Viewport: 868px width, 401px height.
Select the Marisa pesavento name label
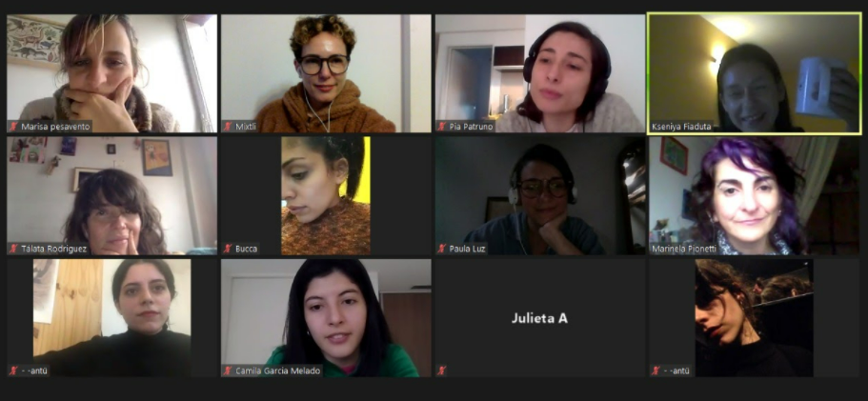pos(55,127)
